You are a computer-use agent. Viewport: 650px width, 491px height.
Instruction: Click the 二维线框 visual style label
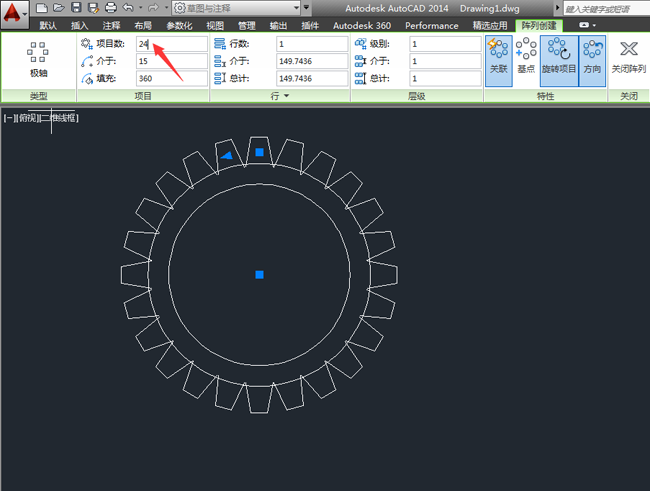point(58,118)
